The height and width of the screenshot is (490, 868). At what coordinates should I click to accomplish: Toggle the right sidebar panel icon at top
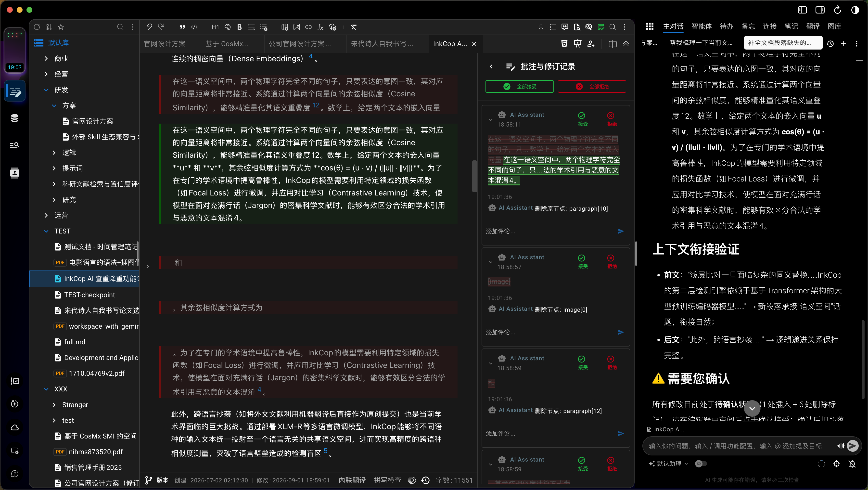[x=820, y=10]
